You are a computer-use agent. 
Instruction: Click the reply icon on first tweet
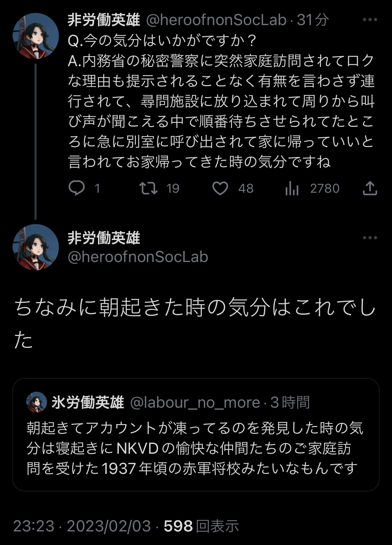(77, 189)
